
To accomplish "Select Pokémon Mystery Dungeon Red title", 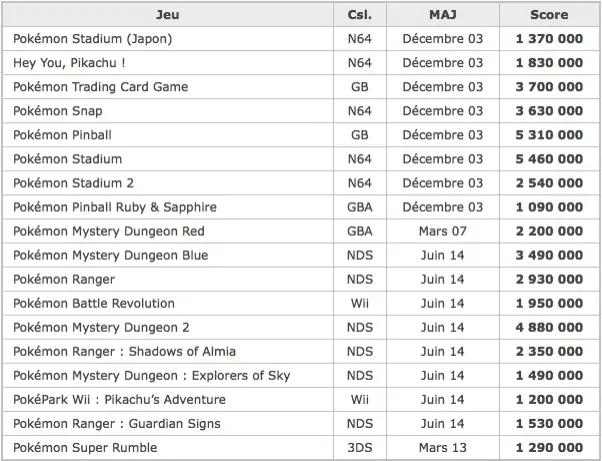I will point(109,231).
